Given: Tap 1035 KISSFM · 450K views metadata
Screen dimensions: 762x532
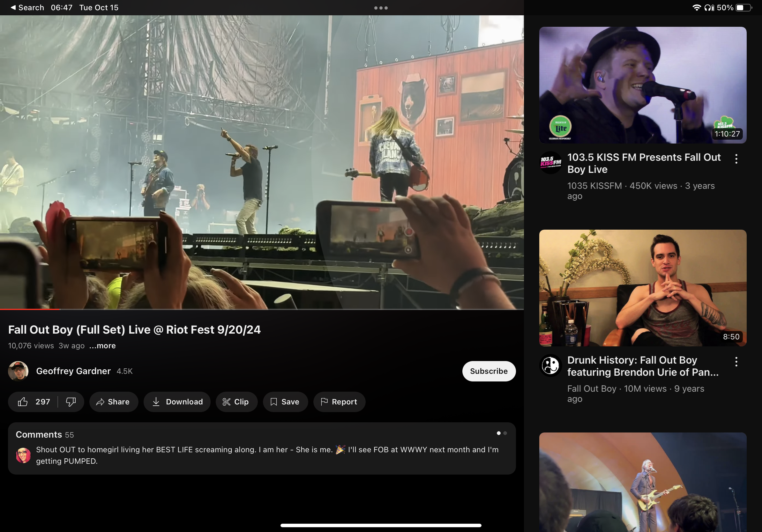Looking at the screenshot, I should point(641,191).
